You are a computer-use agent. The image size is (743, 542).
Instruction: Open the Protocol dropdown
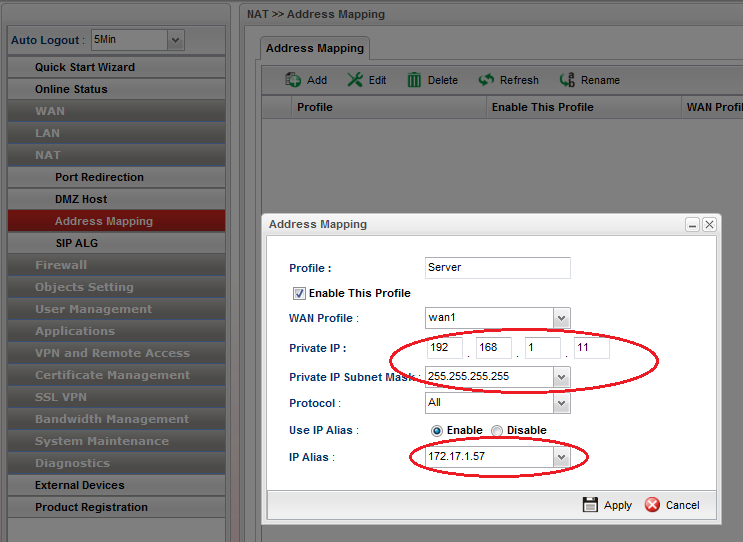click(562, 403)
